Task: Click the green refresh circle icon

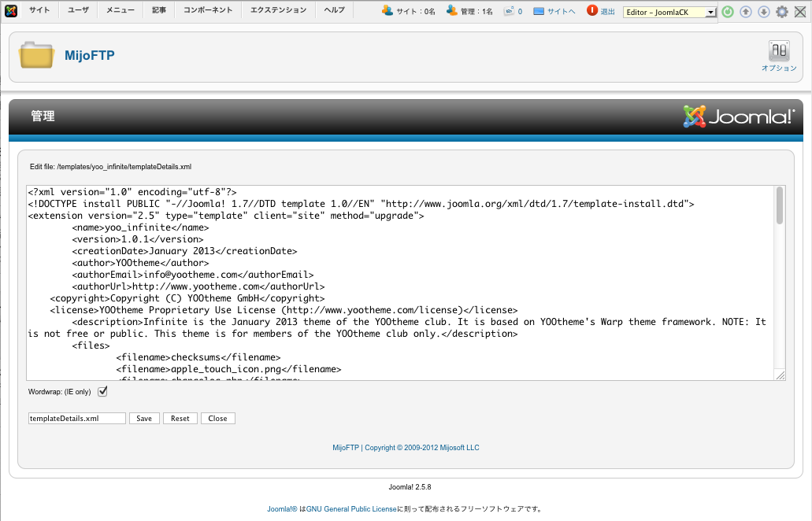Action: coord(728,12)
